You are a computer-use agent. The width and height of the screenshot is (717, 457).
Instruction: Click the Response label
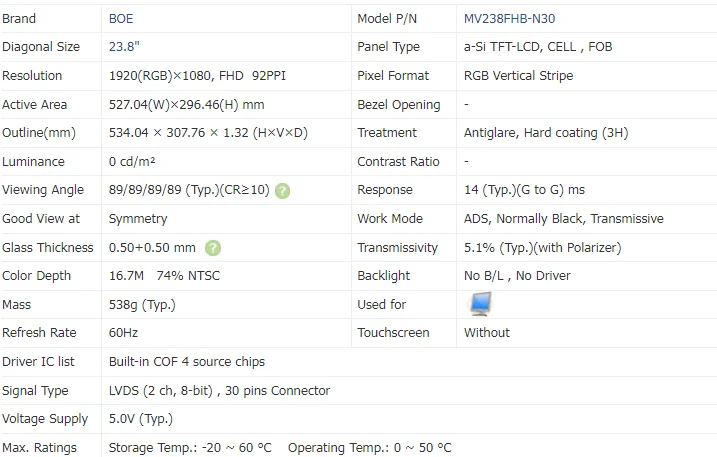[385, 190]
